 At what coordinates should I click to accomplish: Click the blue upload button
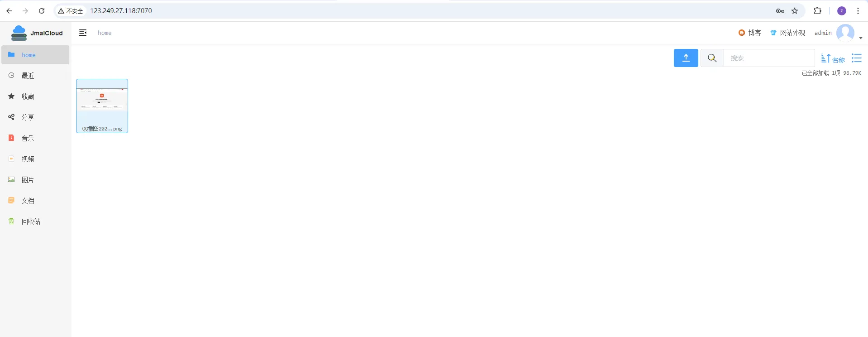[686, 58]
